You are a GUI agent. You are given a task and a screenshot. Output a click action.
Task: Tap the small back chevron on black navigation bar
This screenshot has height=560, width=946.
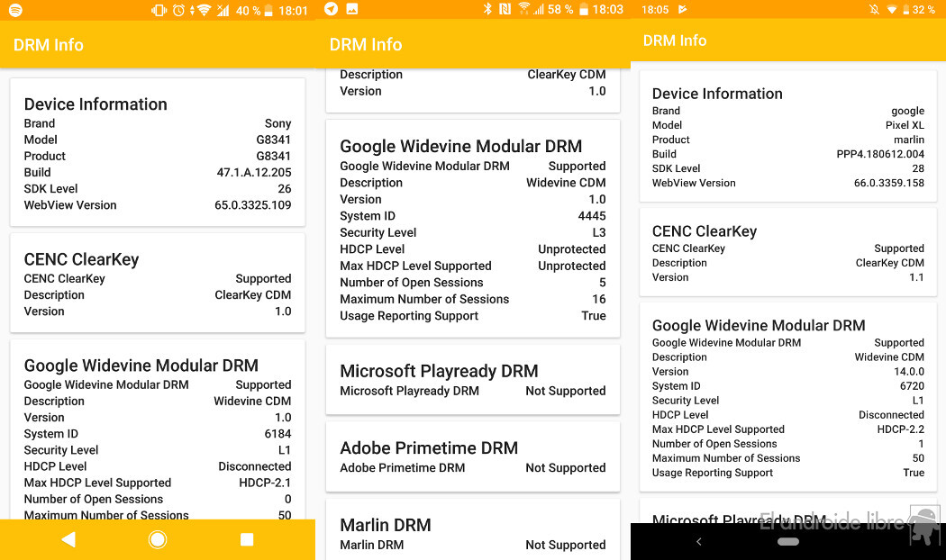point(699,541)
